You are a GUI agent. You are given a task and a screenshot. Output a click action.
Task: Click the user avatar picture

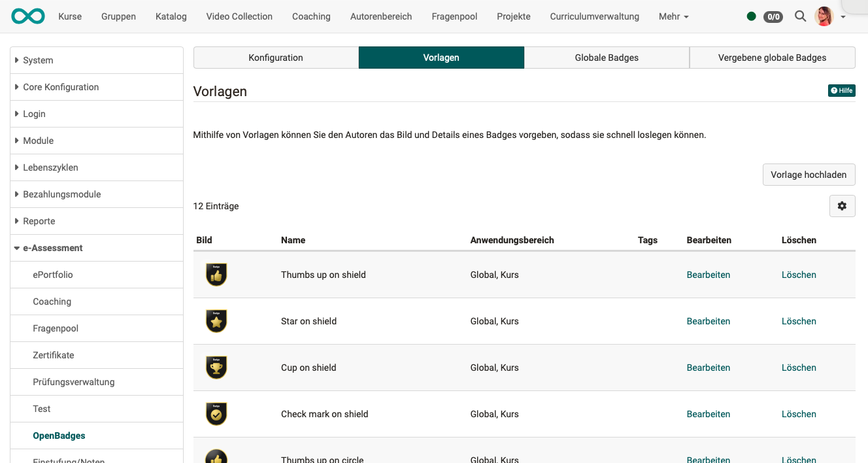824,16
